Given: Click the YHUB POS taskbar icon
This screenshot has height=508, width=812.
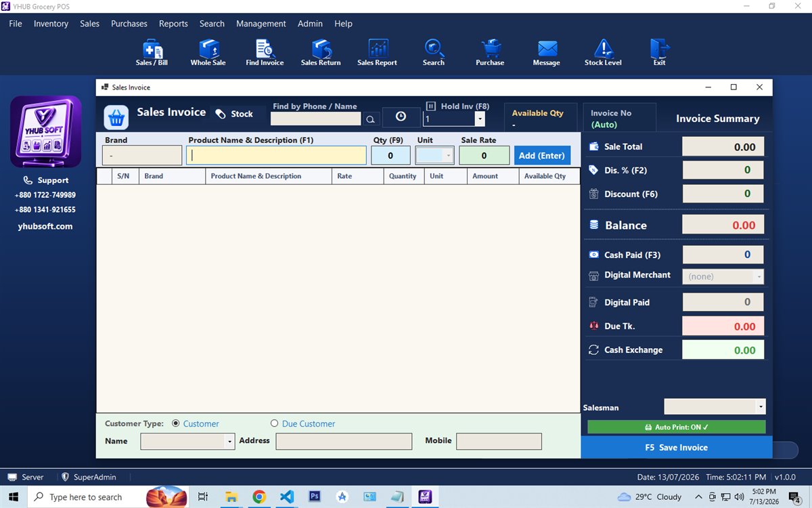Looking at the screenshot, I should click(425, 496).
